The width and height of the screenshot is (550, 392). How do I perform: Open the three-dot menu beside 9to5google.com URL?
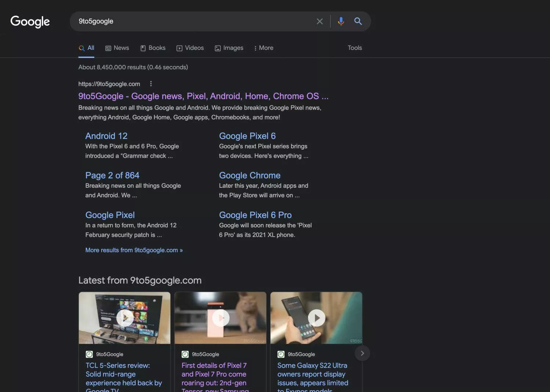point(150,84)
